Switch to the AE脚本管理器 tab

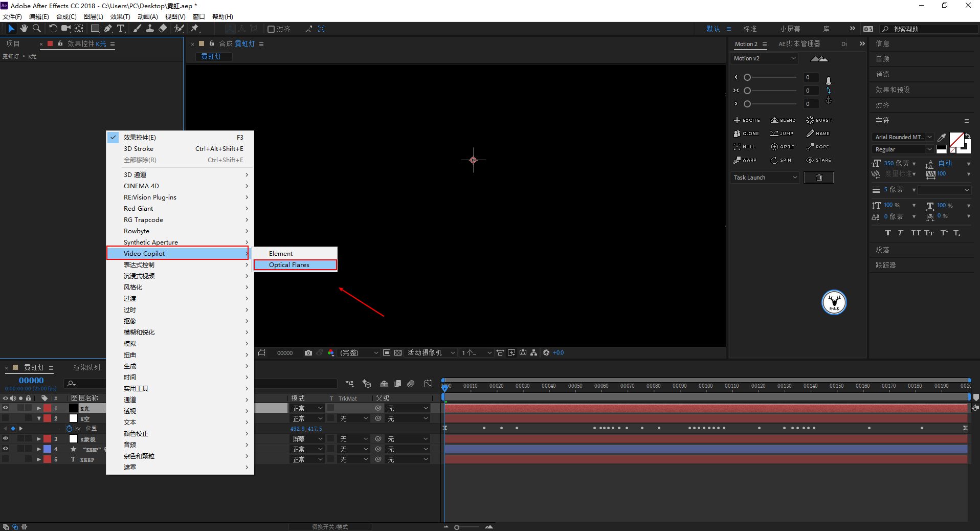click(x=799, y=44)
